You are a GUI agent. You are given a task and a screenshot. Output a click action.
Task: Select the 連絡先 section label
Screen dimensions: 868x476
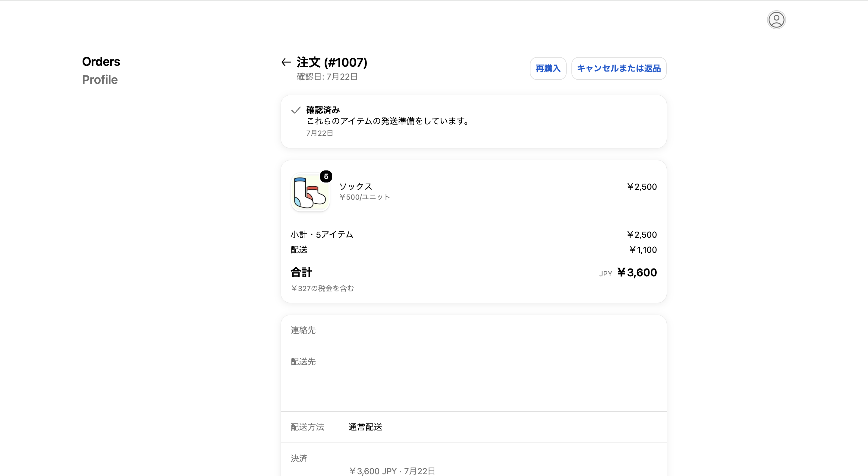pyautogui.click(x=303, y=330)
